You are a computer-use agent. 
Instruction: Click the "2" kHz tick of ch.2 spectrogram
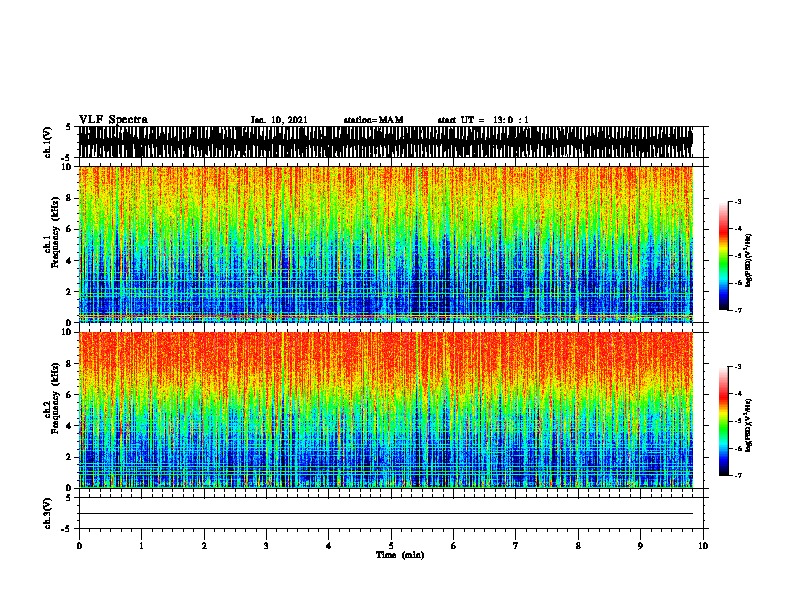[70, 457]
